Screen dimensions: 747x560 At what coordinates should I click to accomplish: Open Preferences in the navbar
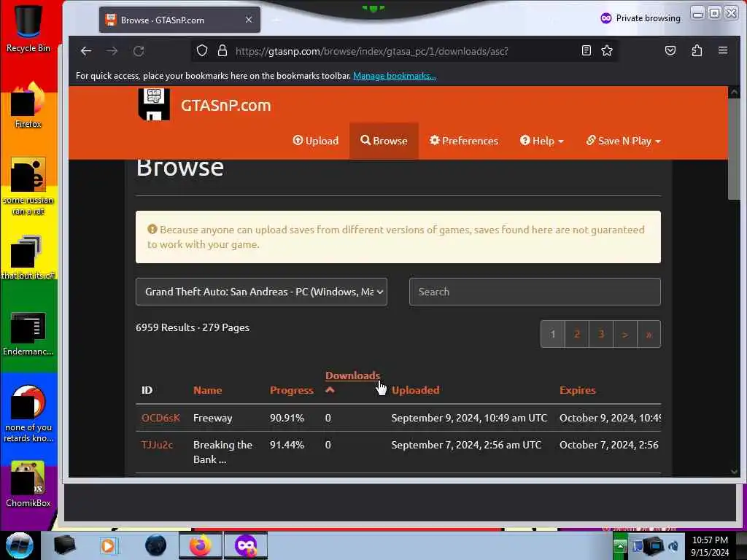coord(463,141)
